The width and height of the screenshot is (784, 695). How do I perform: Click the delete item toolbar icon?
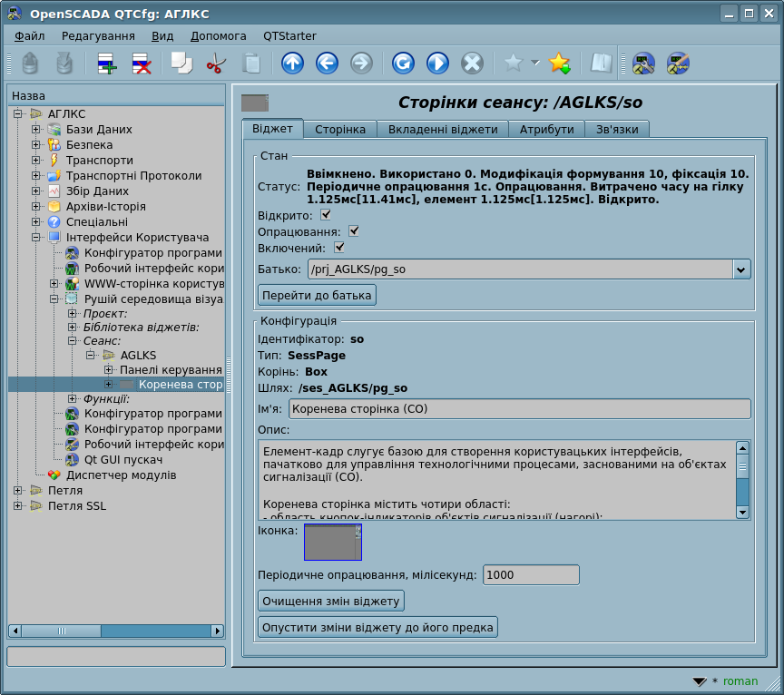(142, 64)
